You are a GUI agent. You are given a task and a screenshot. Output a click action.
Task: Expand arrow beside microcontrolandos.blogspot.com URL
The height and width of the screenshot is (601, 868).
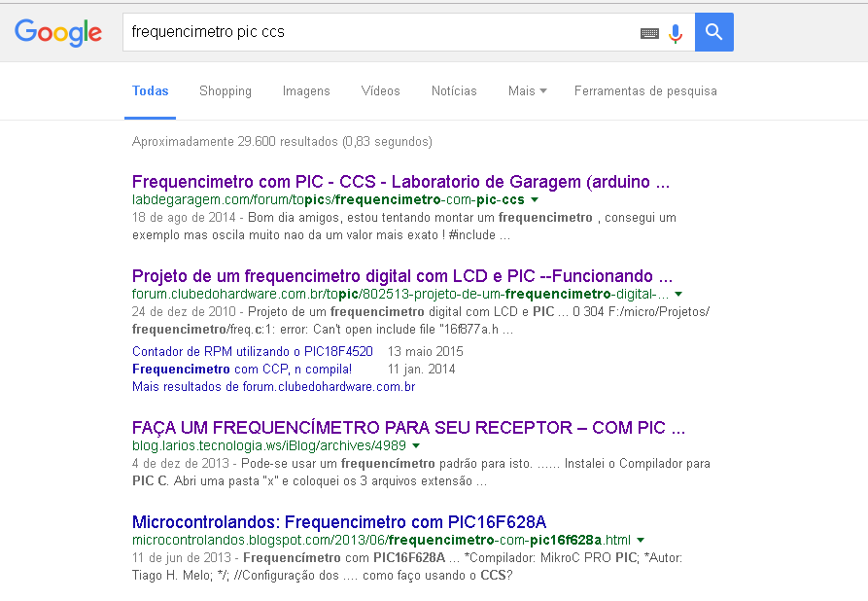point(641,540)
